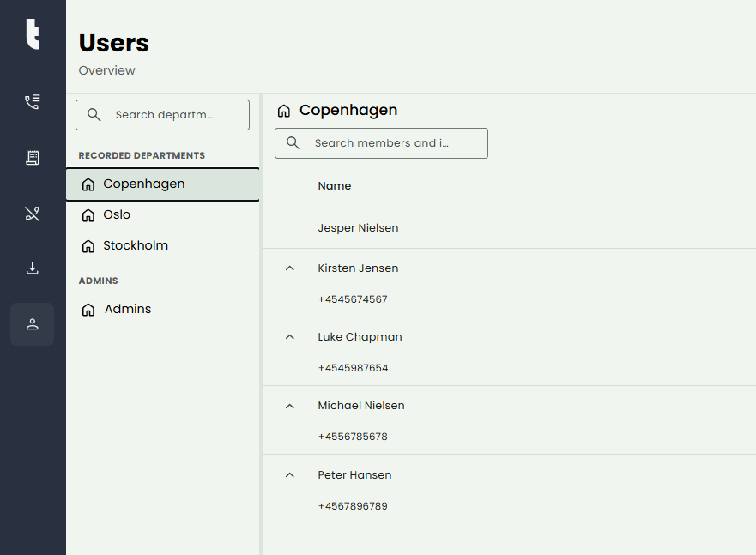Screen dimensions: 756x555
Task: Focus the Search members field
Action: pos(381,143)
